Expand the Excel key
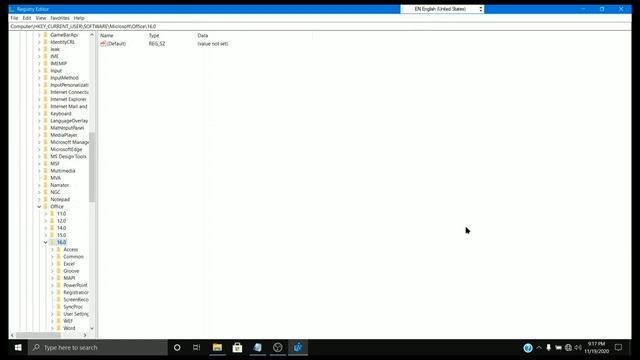This screenshot has height=360, width=640. tap(52, 264)
